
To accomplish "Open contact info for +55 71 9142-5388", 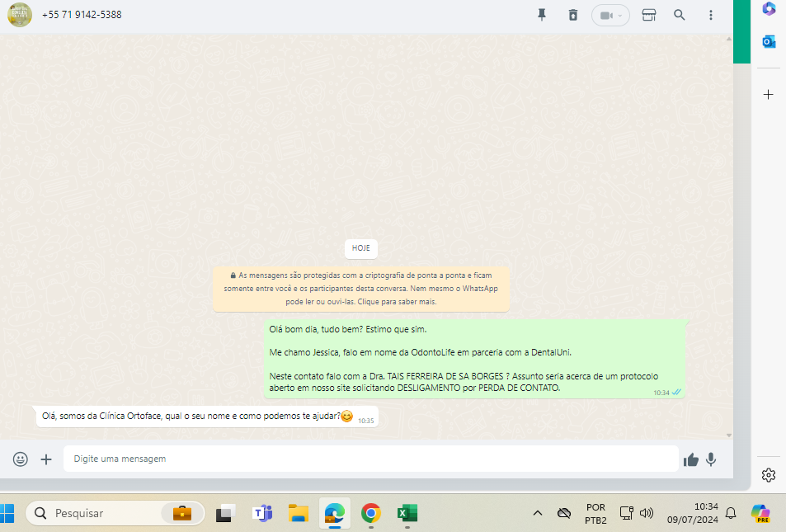I will click(82, 15).
